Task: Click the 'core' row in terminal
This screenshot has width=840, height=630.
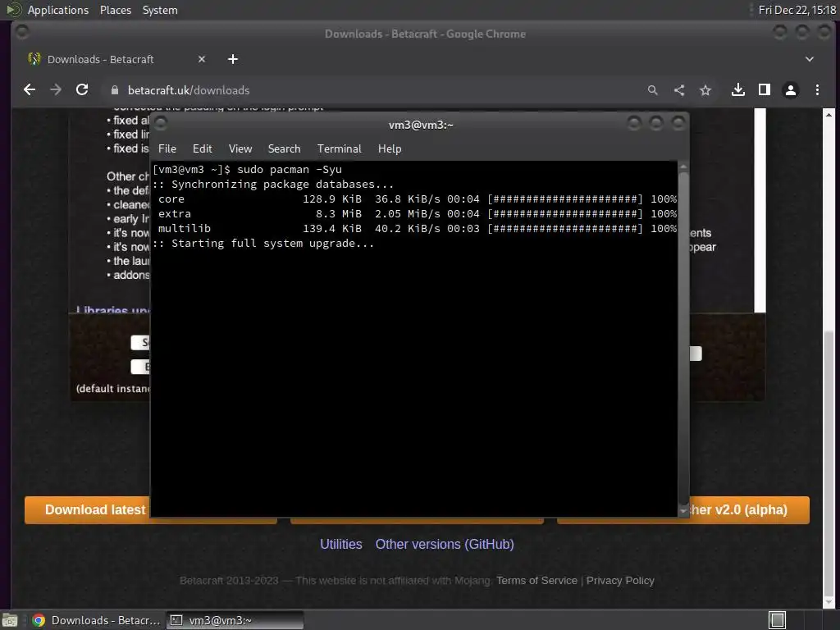Action: click(x=414, y=199)
